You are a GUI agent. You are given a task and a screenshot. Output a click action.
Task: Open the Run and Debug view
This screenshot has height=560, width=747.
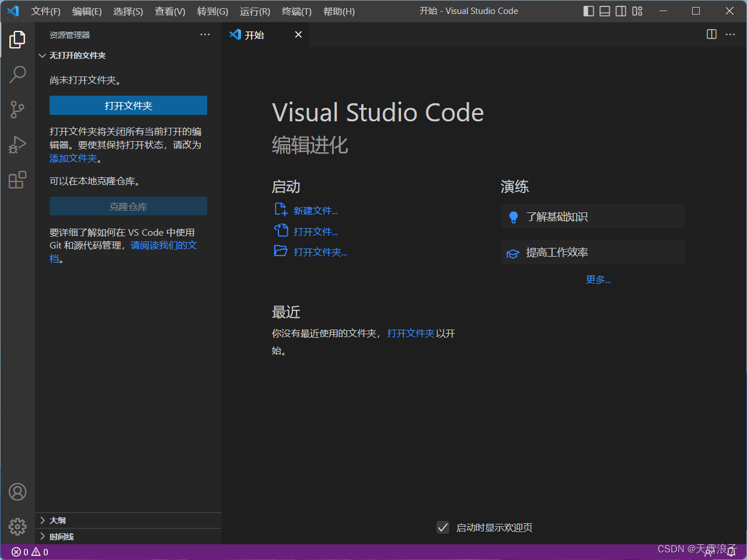click(18, 144)
